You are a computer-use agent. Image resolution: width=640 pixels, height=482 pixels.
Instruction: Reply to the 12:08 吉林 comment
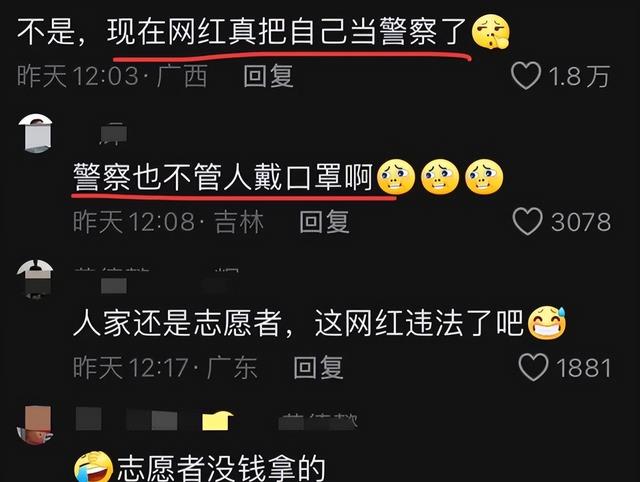pos(324,222)
